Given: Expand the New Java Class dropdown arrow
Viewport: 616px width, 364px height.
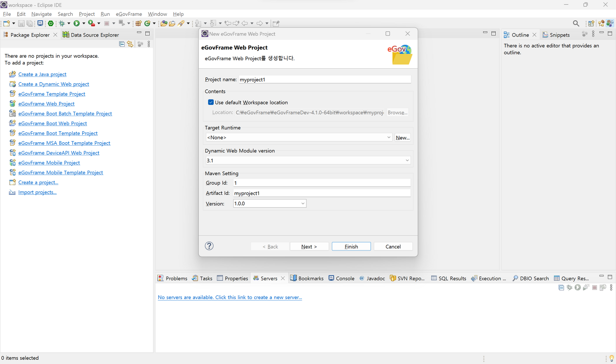Looking at the screenshot, I should pos(154,23).
